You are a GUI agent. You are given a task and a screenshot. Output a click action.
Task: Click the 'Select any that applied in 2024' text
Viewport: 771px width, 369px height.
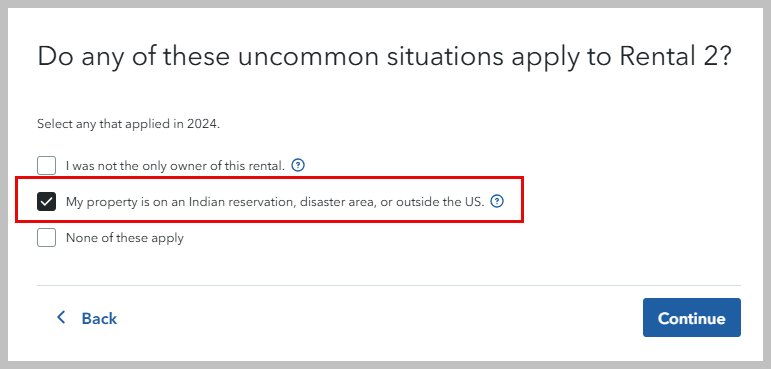(x=129, y=124)
